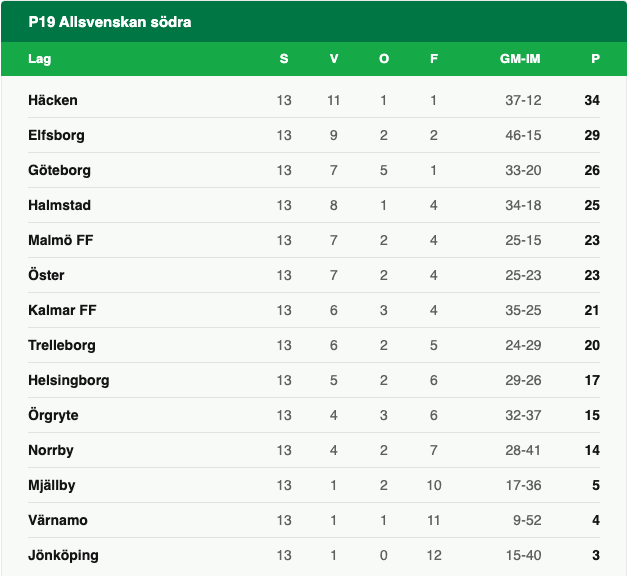Image resolution: width=627 pixels, height=576 pixels.
Task: Open the Häcken team link
Action: click(x=53, y=100)
